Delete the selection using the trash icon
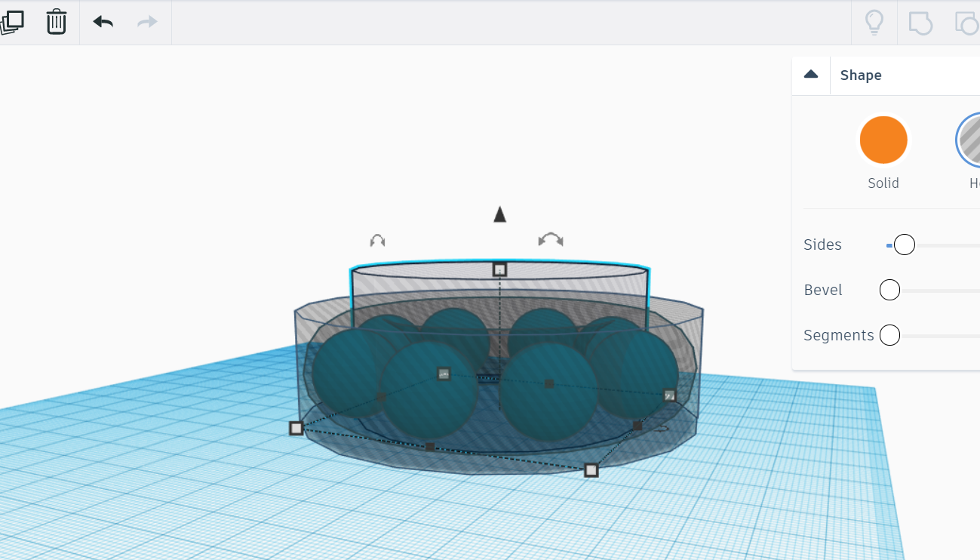This screenshot has height=560, width=980. click(x=56, y=22)
